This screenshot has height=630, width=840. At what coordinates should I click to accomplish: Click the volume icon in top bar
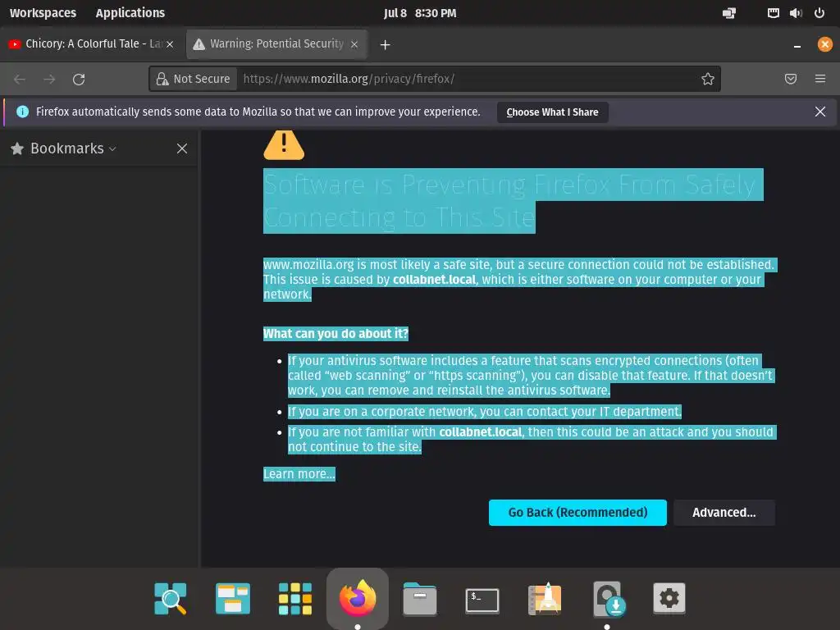click(x=796, y=13)
